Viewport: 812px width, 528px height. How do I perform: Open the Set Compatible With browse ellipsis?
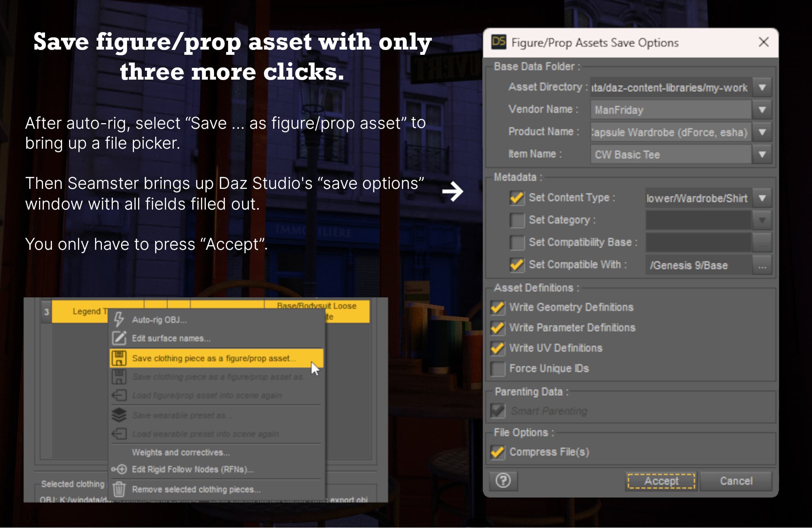762,266
